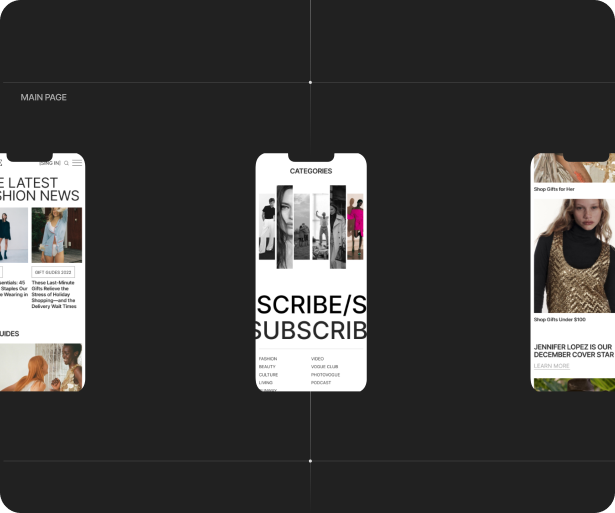The height and width of the screenshot is (513, 615).
Task: Select the Beauty category link
Action: [267, 367]
